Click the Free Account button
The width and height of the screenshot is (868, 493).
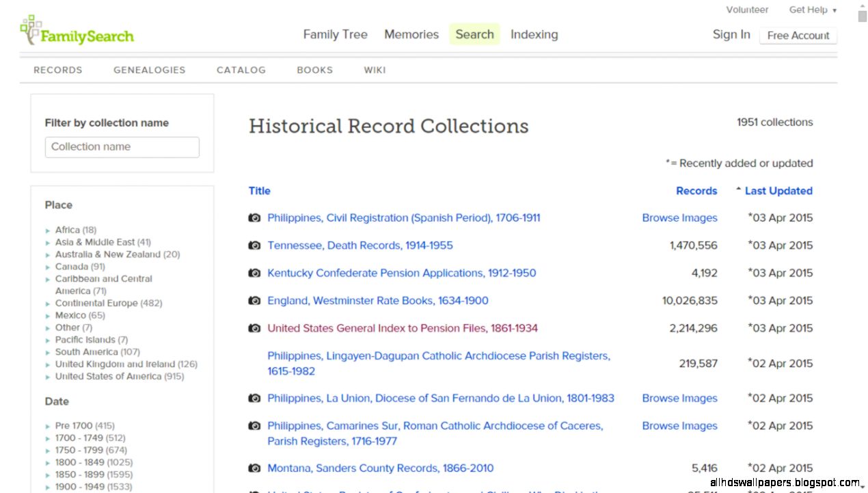(798, 36)
